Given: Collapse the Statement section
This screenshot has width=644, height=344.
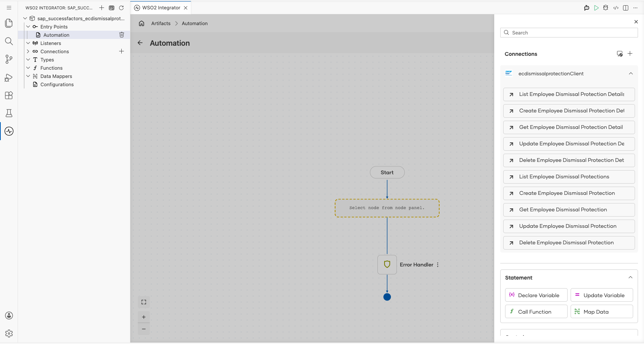Looking at the screenshot, I should (631, 277).
